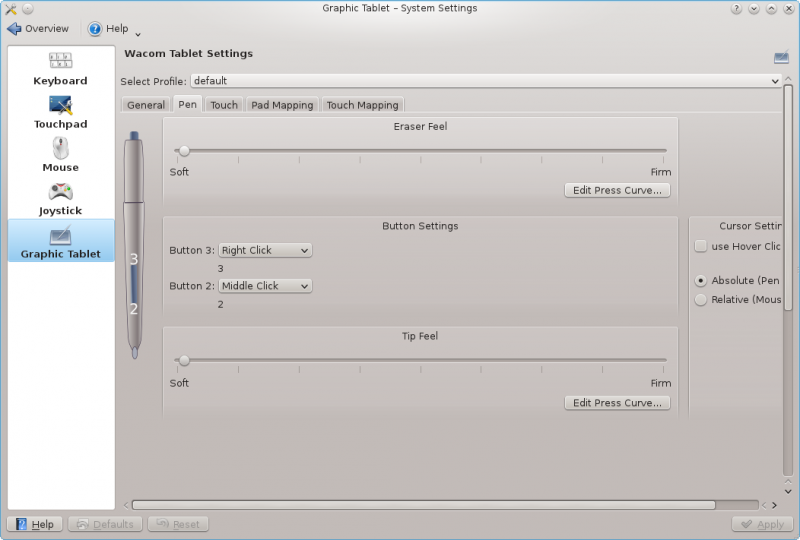Click the Eraser Feel slider handle
The height and width of the screenshot is (540, 800).
tap(184, 151)
